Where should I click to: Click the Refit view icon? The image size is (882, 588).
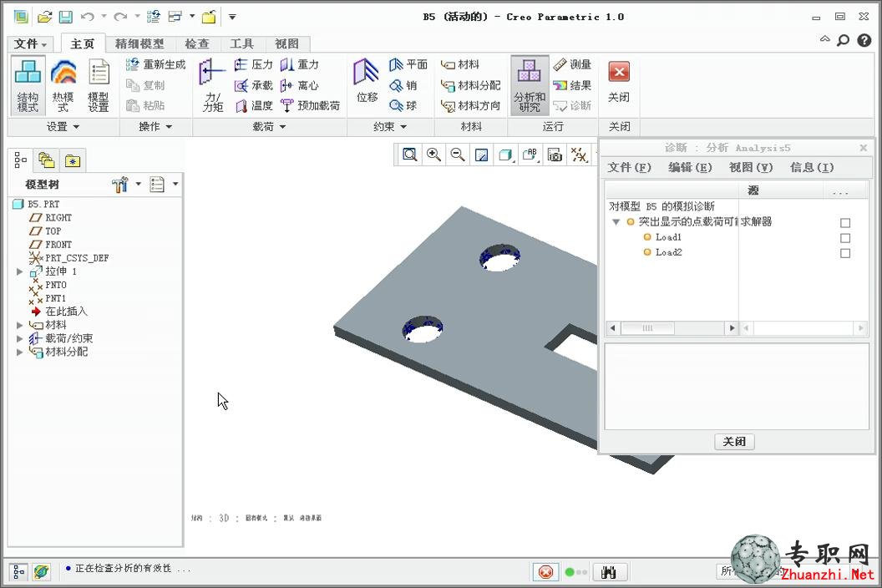click(x=410, y=155)
